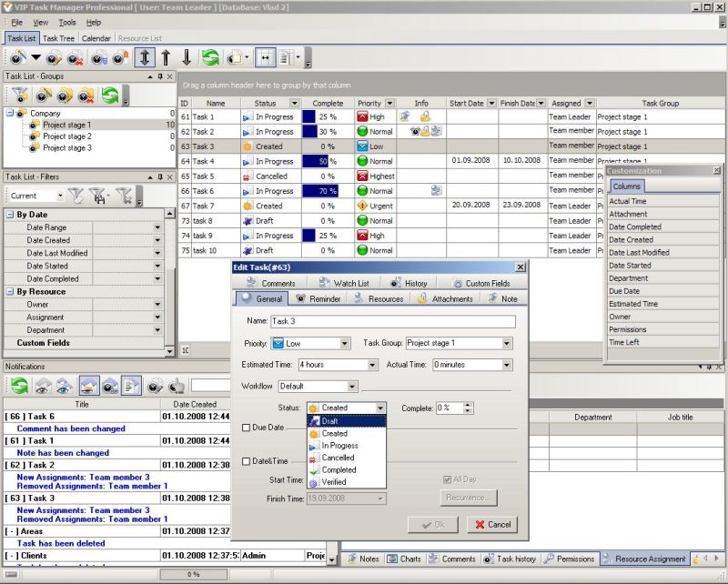Viewport: 728px width, 584px height.
Task: Toggle the All Day checkbox
Action: point(447,479)
